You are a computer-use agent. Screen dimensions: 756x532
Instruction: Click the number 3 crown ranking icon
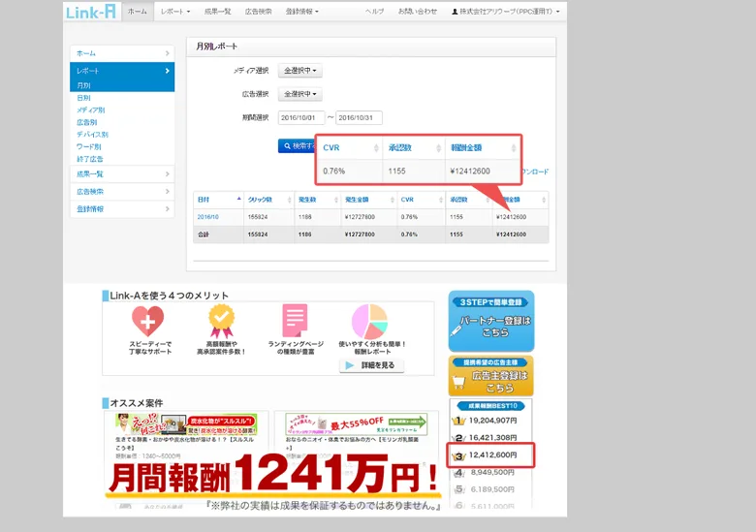(x=458, y=455)
